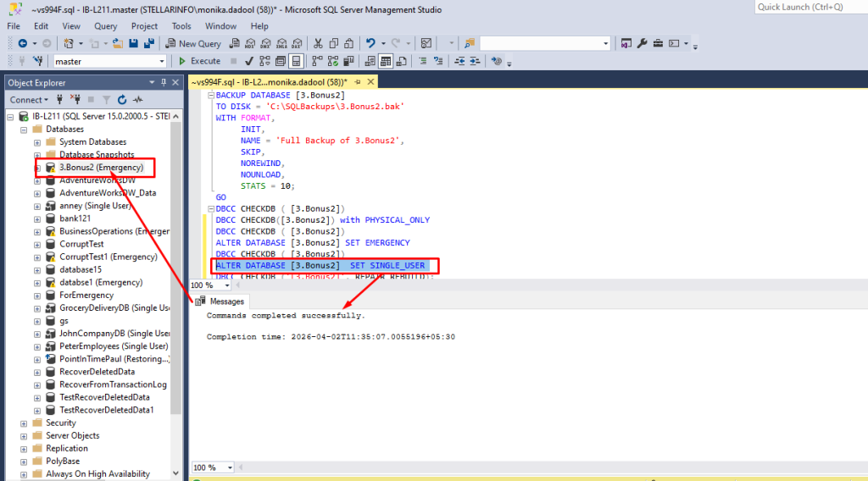This screenshot has height=481, width=868.
Task: Collapse the BACKUP DATABASE code block
Action: [x=211, y=95]
